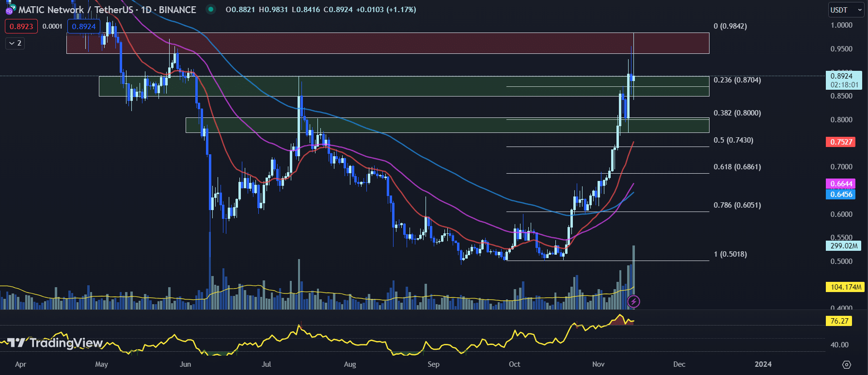Click the Aug label on time axis
This screenshot has width=868, height=375.
(x=349, y=364)
